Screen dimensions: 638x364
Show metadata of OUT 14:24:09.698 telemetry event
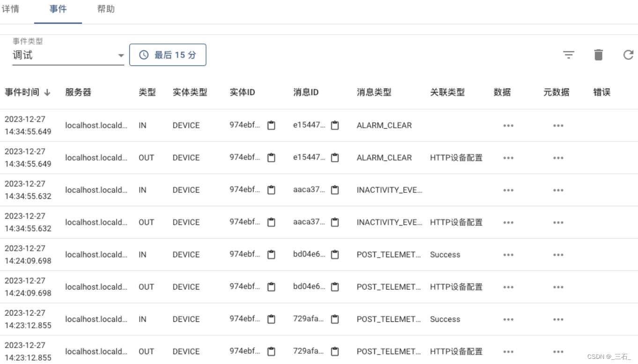[558, 287]
